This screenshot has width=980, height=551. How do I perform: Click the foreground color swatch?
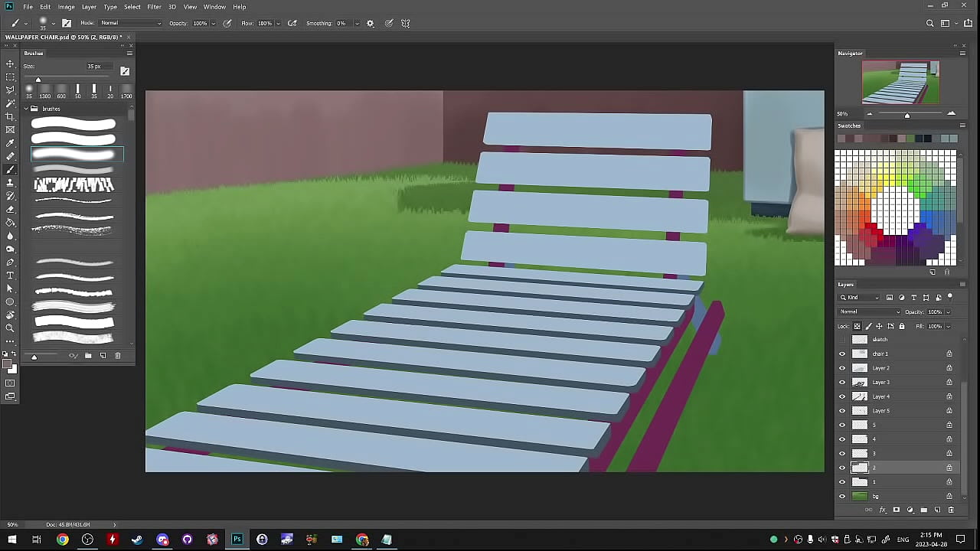pyautogui.click(x=7, y=364)
